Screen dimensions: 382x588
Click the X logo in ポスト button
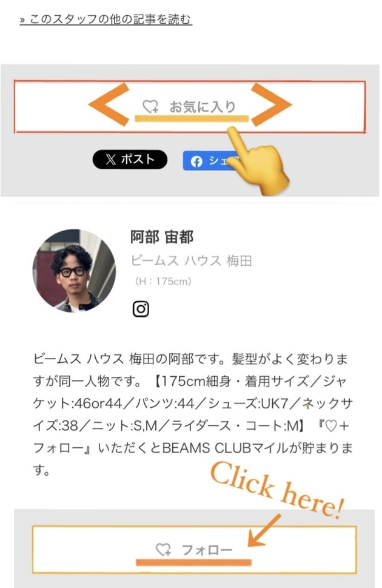click(x=110, y=160)
